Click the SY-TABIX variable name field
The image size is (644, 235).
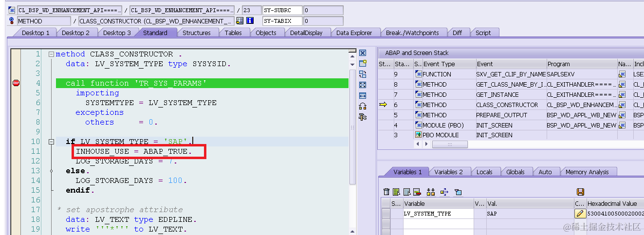281,21
